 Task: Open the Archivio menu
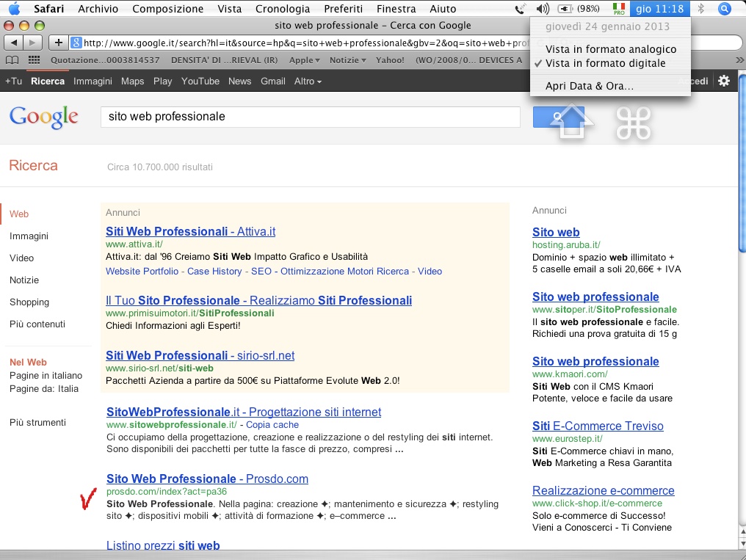coord(98,9)
